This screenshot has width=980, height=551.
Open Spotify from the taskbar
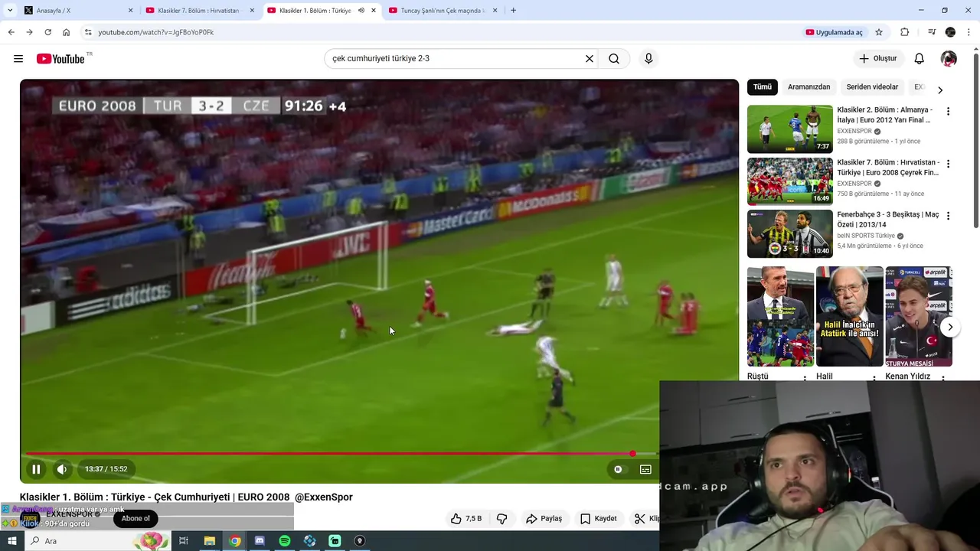pos(285,541)
